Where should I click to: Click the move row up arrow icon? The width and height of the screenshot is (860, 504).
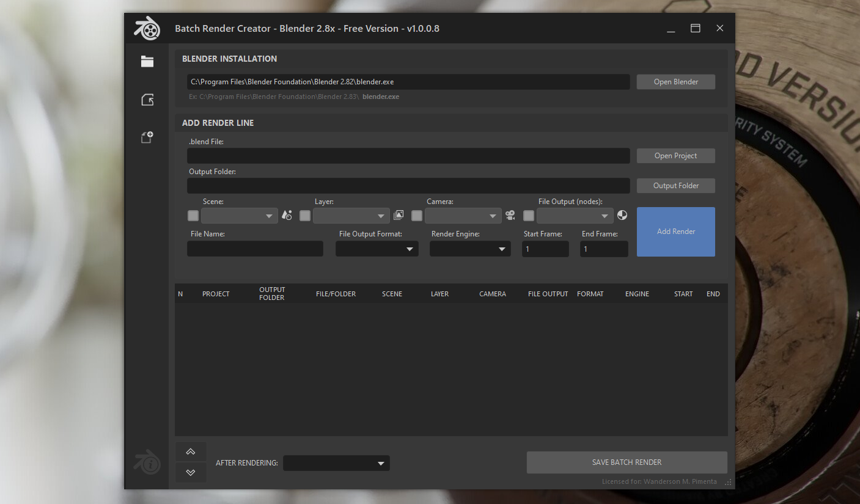coord(191,451)
